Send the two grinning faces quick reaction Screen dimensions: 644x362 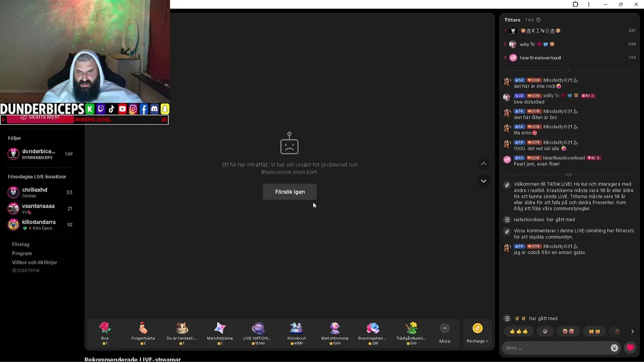(569, 331)
